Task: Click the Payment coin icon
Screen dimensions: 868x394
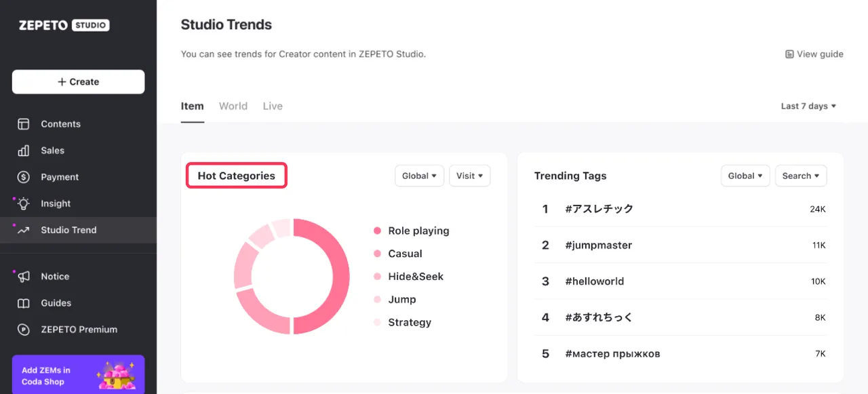Action: tap(24, 177)
